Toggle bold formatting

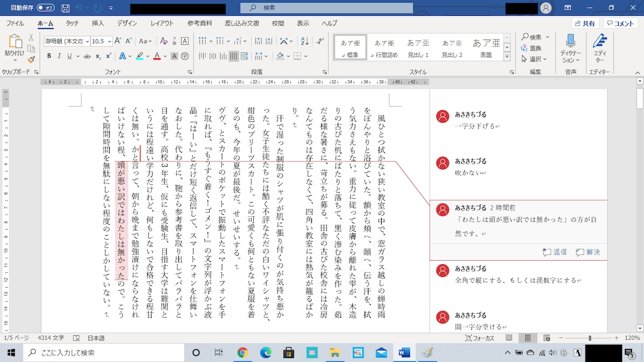pos(49,56)
